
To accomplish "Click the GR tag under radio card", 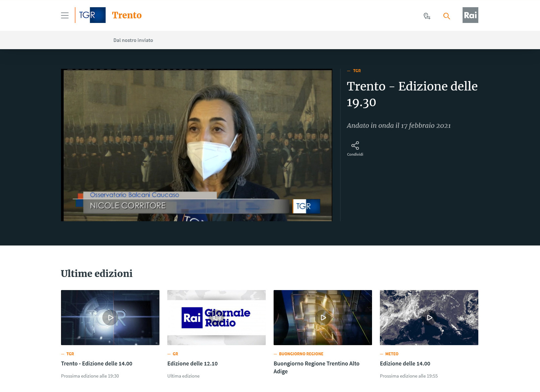I will (x=175, y=354).
